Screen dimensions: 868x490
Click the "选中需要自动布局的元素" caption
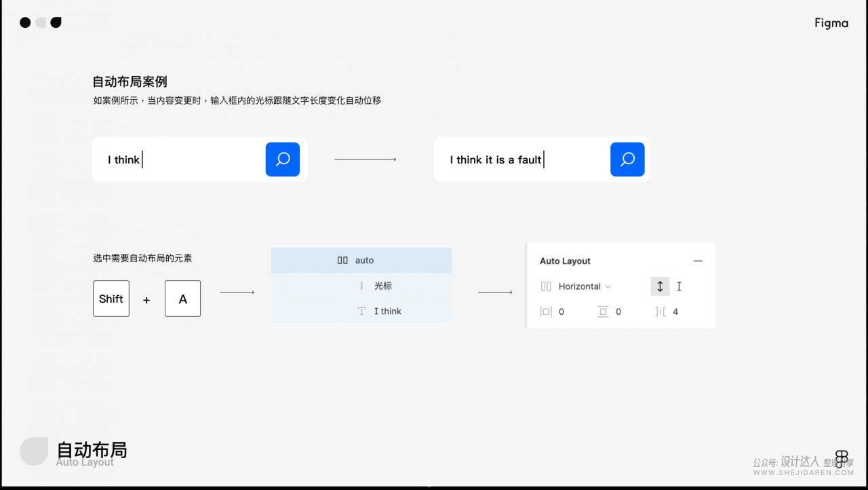coord(142,258)
